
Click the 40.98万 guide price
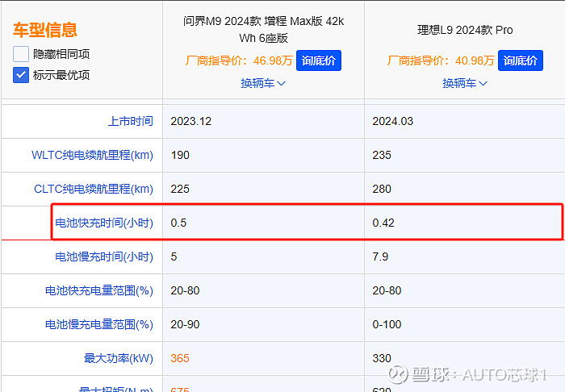[475, 60]
